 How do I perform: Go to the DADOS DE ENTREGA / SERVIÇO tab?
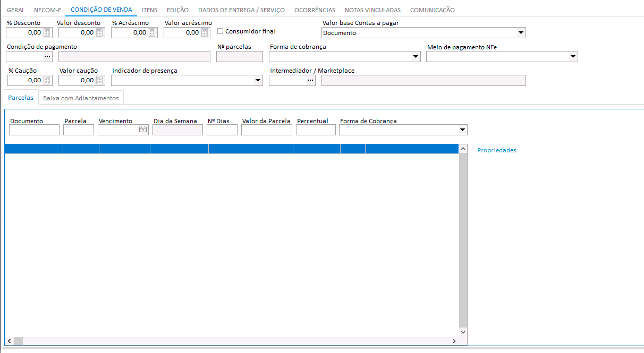[x=241, y=10]
